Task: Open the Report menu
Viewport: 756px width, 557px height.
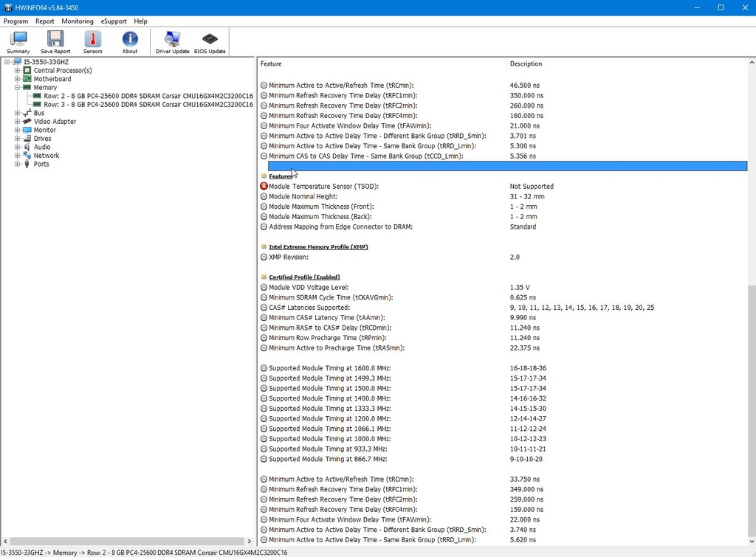Action: coord(45,21)
